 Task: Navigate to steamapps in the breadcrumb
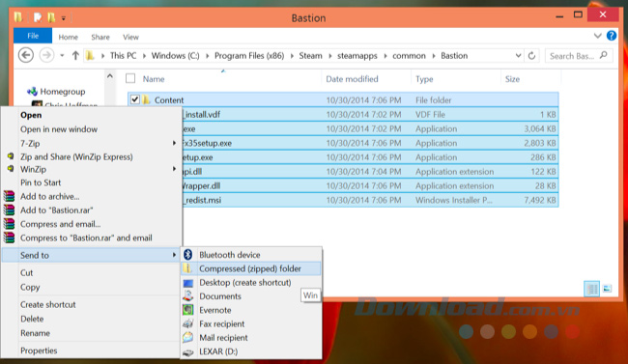coord(357,56)
